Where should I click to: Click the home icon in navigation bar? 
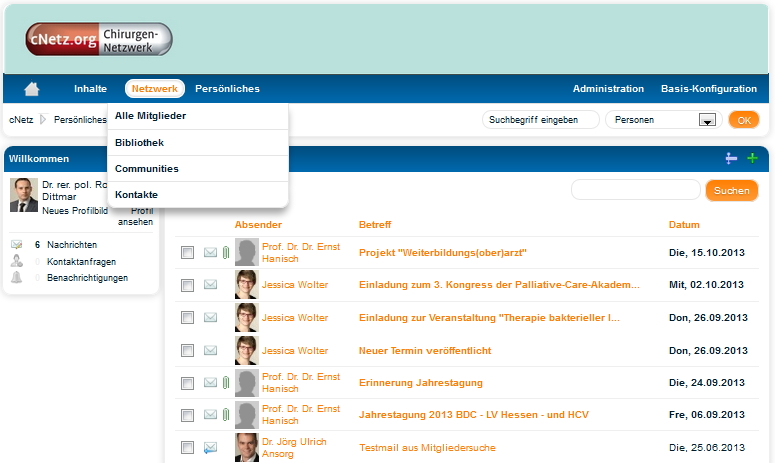(32, 89)
